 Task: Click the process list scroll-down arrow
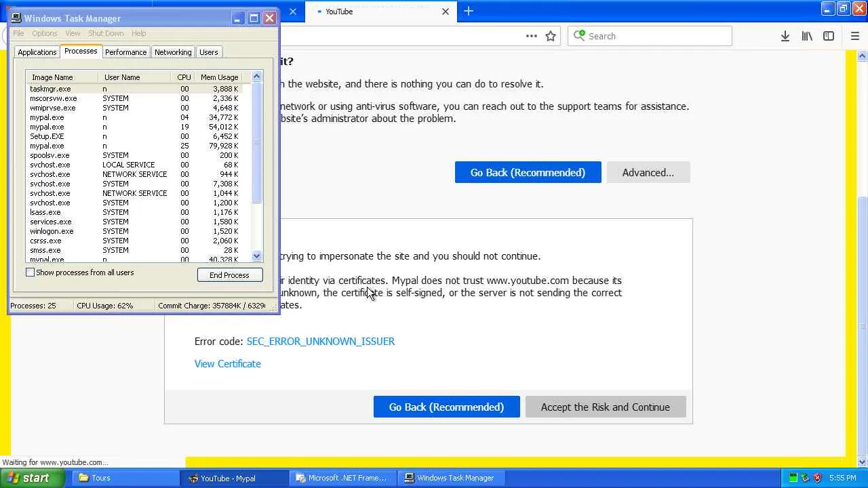click(x=256, y=256)
